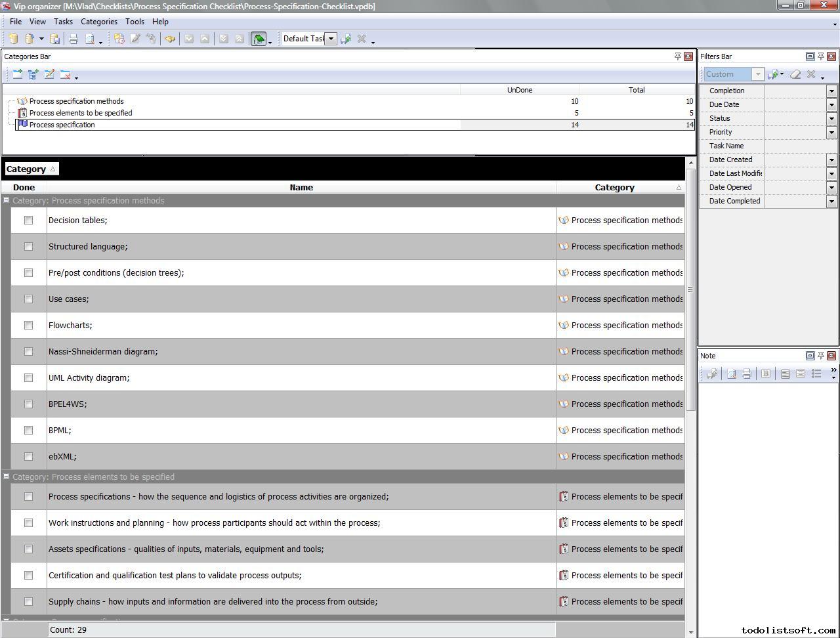Pin the Filters Bar panel
Viewport: 840px width, 638px height.
(x=820, y=56)
